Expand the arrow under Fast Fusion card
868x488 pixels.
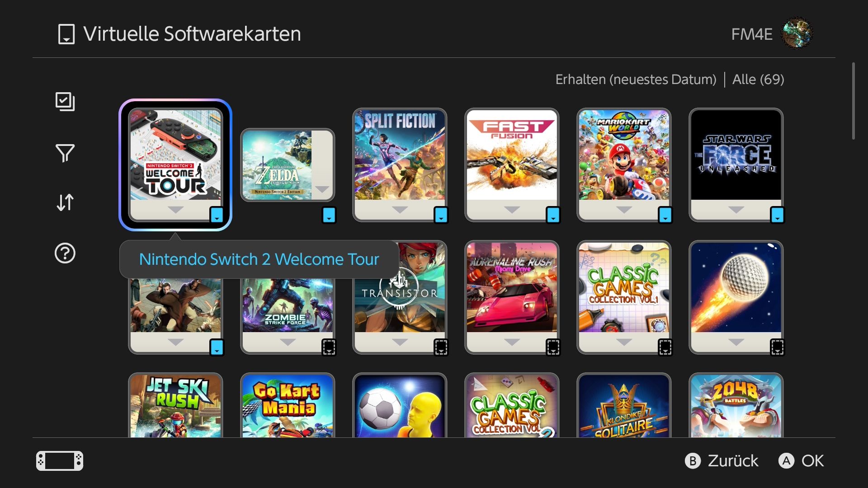pos(512,210)
